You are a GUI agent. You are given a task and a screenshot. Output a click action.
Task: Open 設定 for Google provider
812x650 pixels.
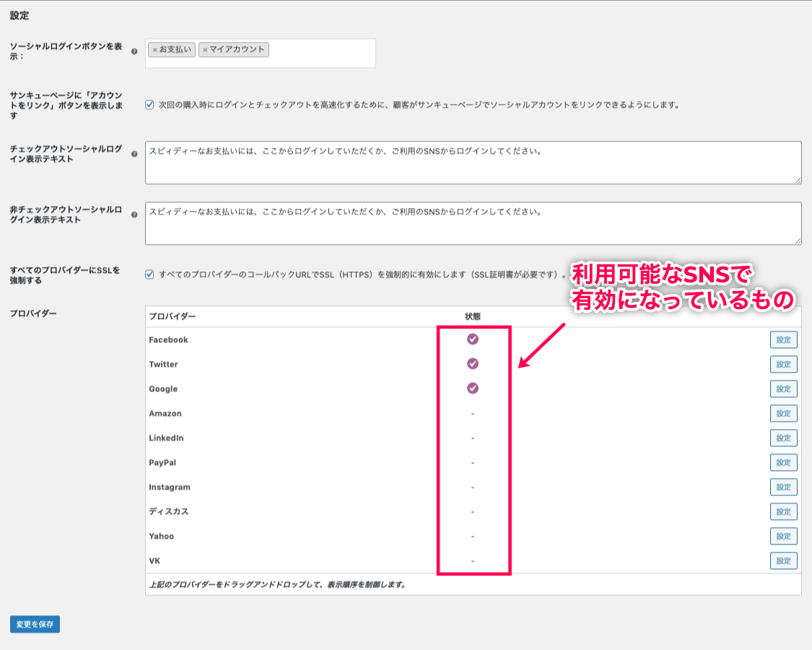point(783,389)
